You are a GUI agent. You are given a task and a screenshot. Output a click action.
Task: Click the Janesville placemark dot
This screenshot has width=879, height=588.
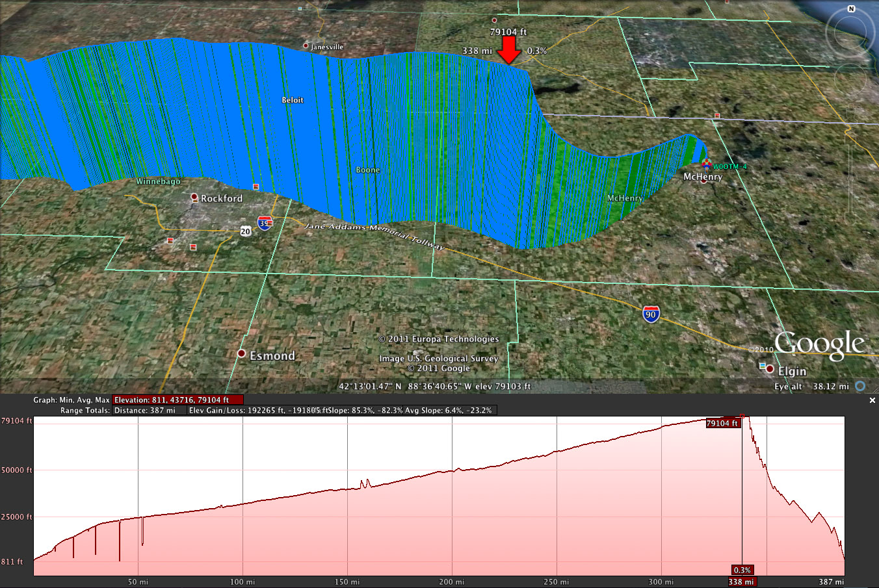pyautogui.click(x=306, y=45)
